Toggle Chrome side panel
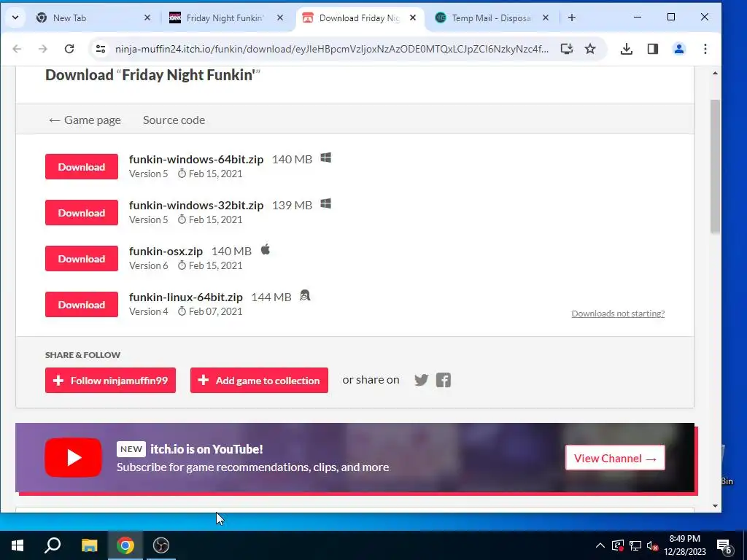Viewport: 747px width, 560px height. click(653, 49)
